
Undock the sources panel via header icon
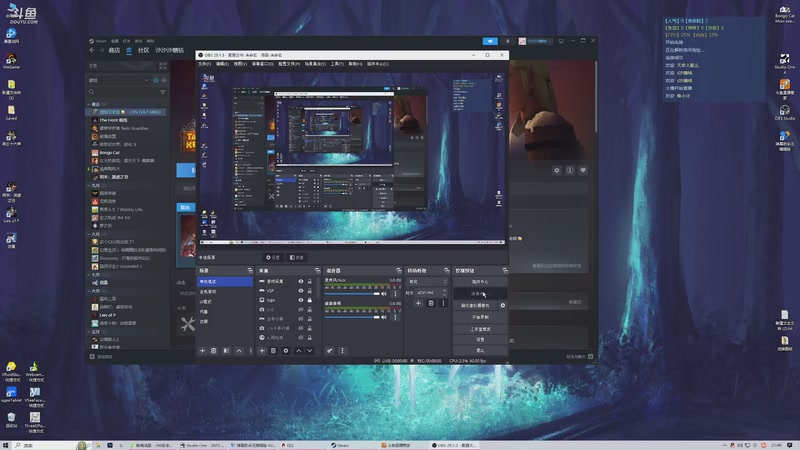coord(317,270)
